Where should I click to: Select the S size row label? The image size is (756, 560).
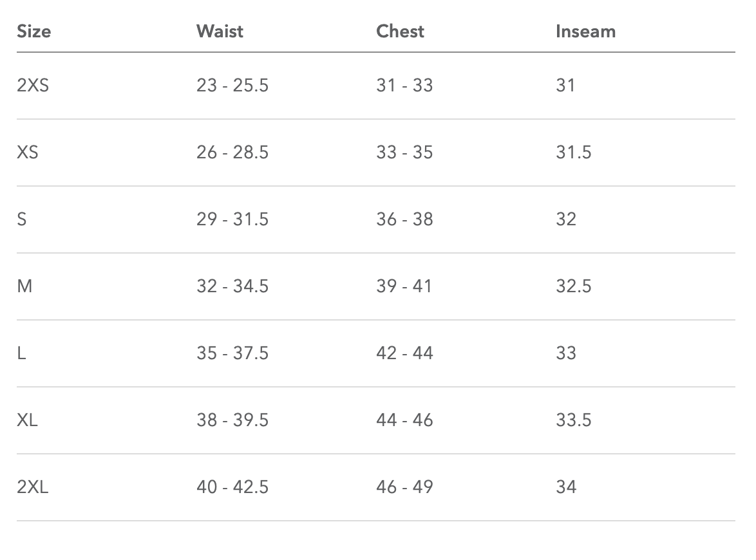click(22, 219)
